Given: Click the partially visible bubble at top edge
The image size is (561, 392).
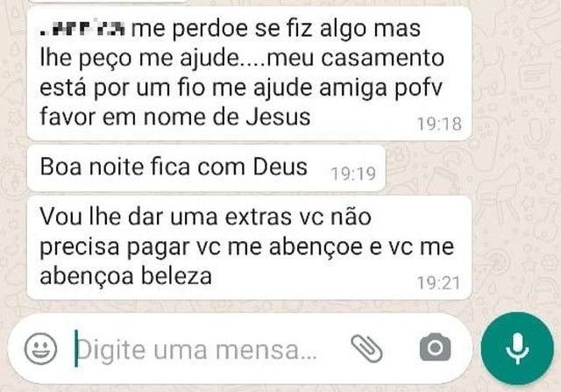Looking at the screenshot, I should (x=107, y=1).
